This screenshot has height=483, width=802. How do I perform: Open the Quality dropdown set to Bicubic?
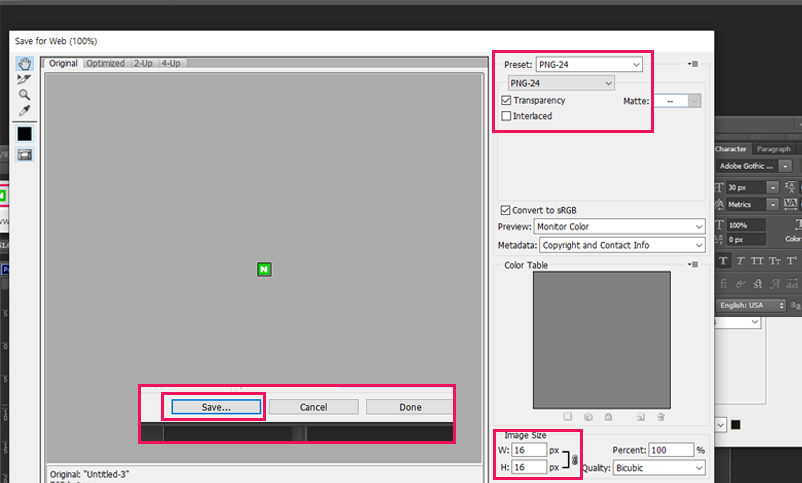[659, 468]
